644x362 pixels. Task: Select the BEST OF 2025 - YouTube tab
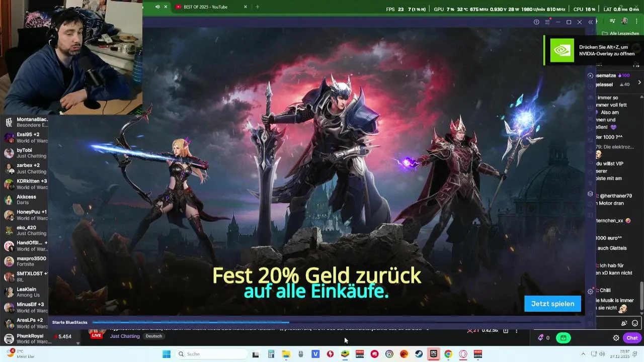click(x=211, y=7)
